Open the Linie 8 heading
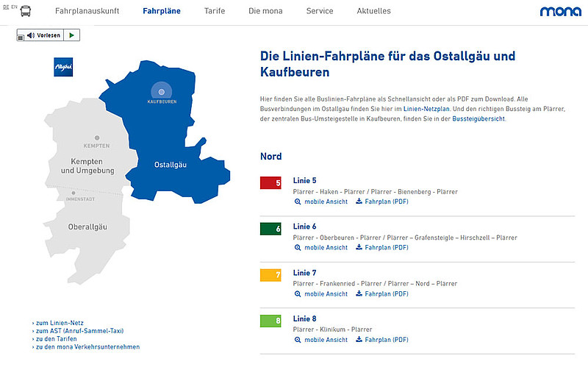 (304, 318)
